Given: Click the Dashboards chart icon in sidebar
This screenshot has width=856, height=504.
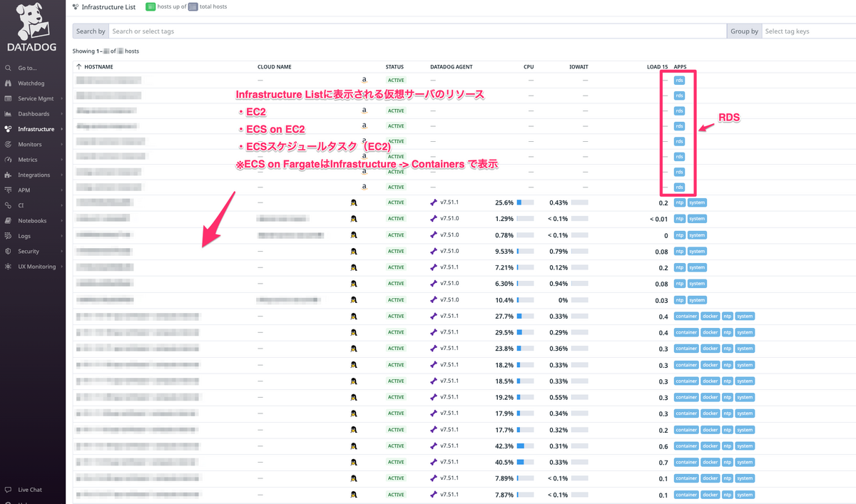Looking at the screenshot, I should click(x=8, y=114).
